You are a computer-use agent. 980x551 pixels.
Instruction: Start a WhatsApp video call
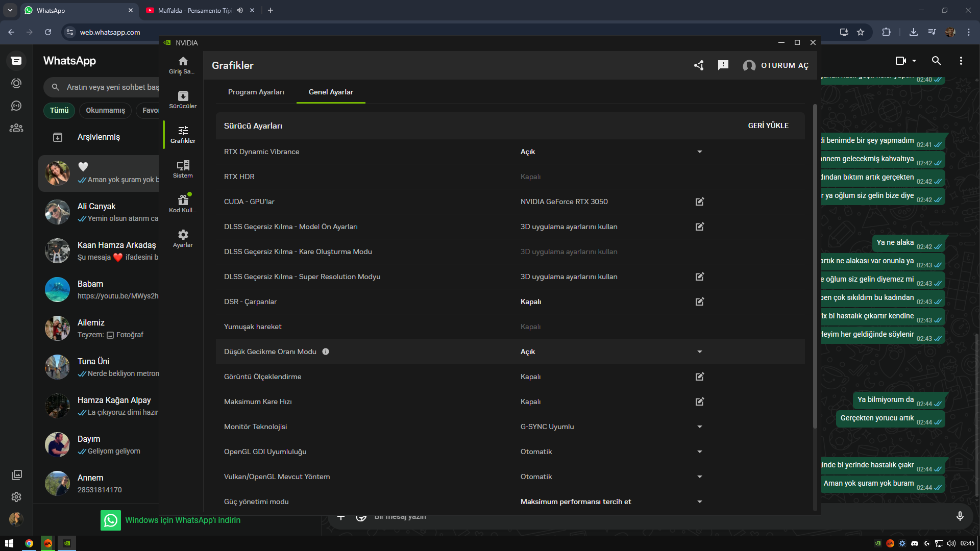pyautogui.click(x=901, y=61)
